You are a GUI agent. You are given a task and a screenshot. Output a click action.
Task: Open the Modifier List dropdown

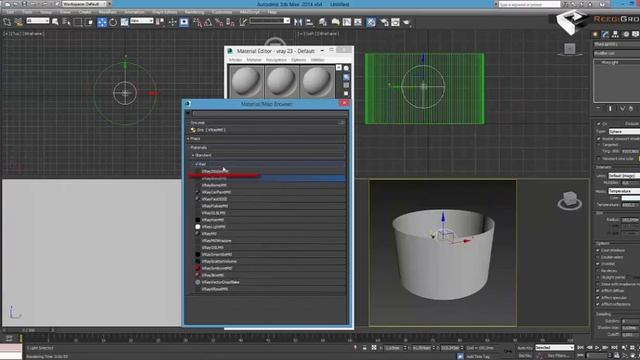point(616,53)
